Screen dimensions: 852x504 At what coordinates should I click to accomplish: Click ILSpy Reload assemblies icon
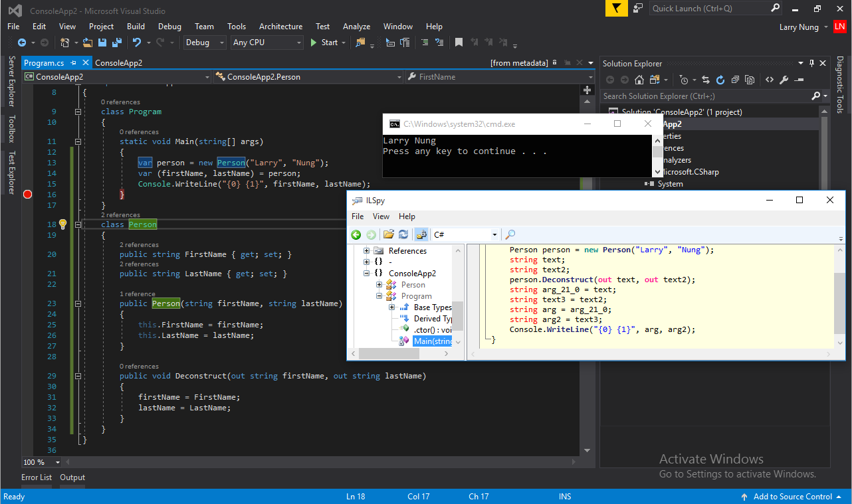click(x=403, y=234)
